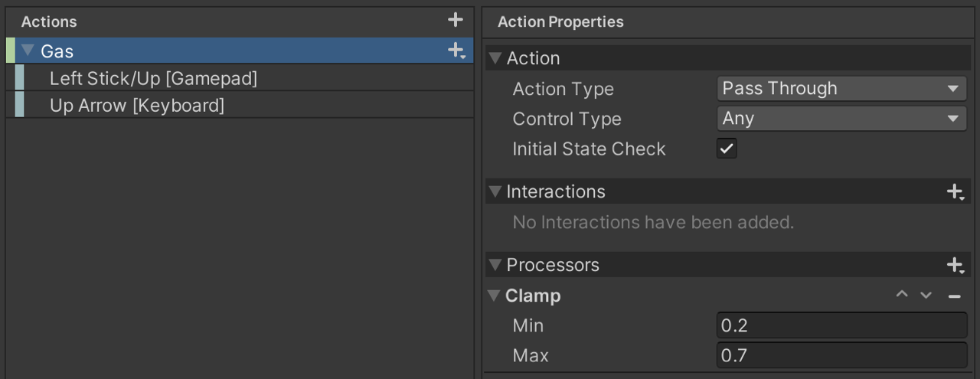980x379 pixels.
Task: Move Clamp processor down
Action: click(926, 296)
